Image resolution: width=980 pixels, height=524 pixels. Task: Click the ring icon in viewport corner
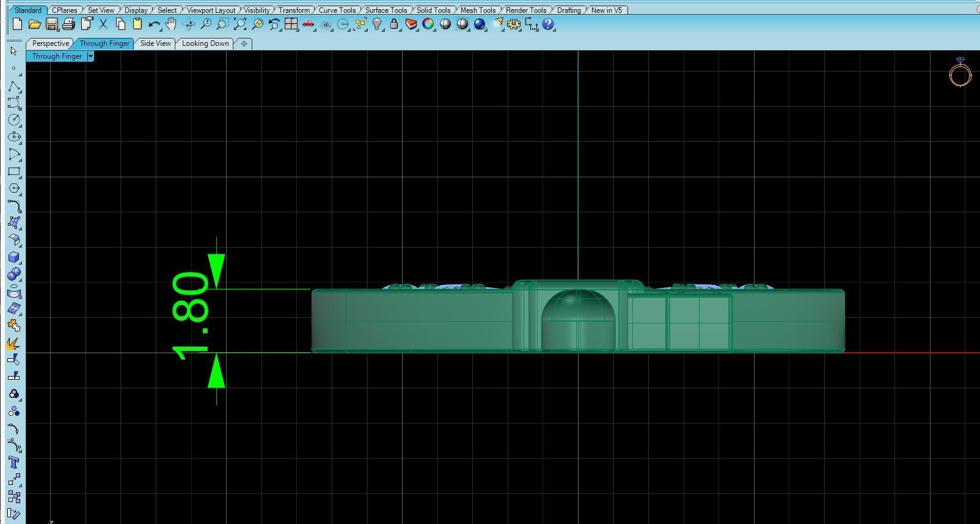[960, 72]
